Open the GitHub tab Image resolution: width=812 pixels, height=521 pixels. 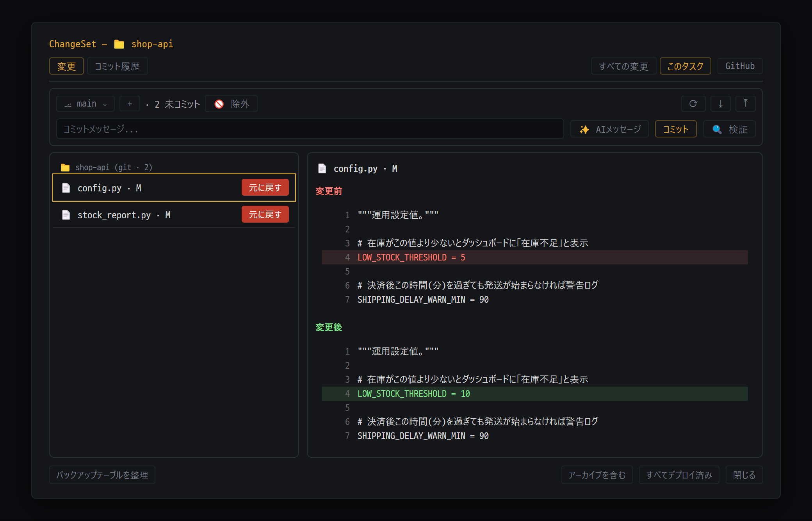740,66
